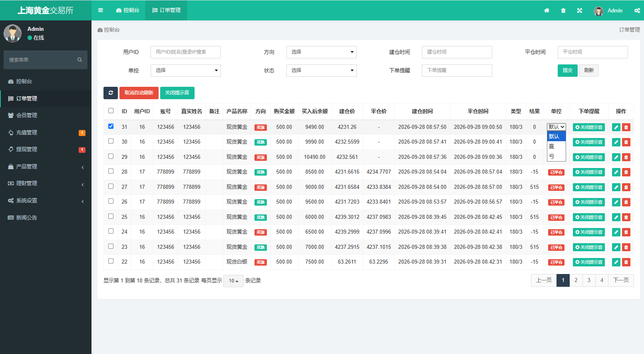Click the dark refresh icon button above the table
This screenshot has width=644, height=354.
111,93
